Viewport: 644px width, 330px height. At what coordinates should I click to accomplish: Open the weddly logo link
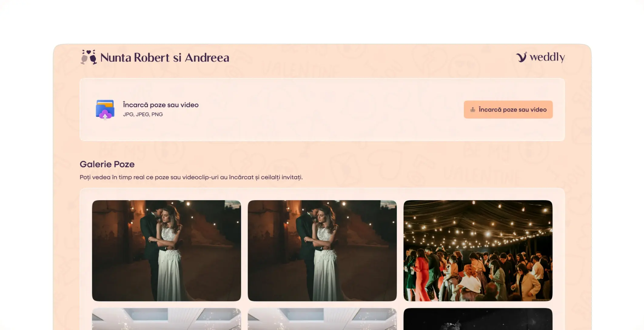click(540, 57)
